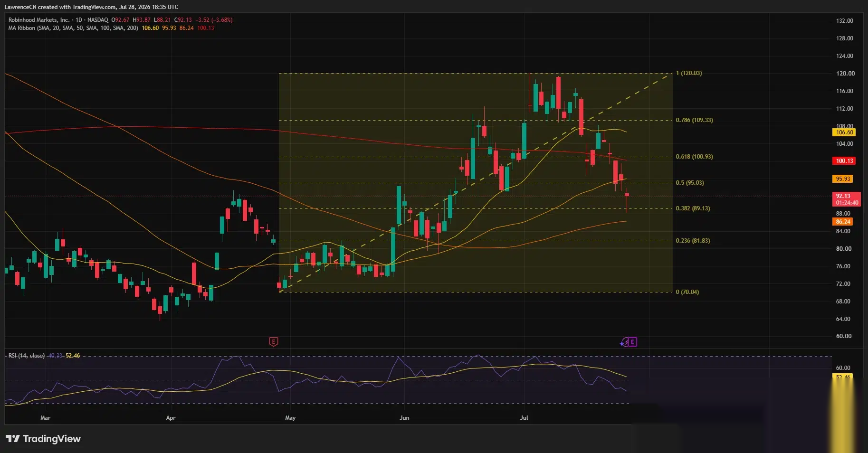Click the Jul label on the time axis

[x=524, y=418]
